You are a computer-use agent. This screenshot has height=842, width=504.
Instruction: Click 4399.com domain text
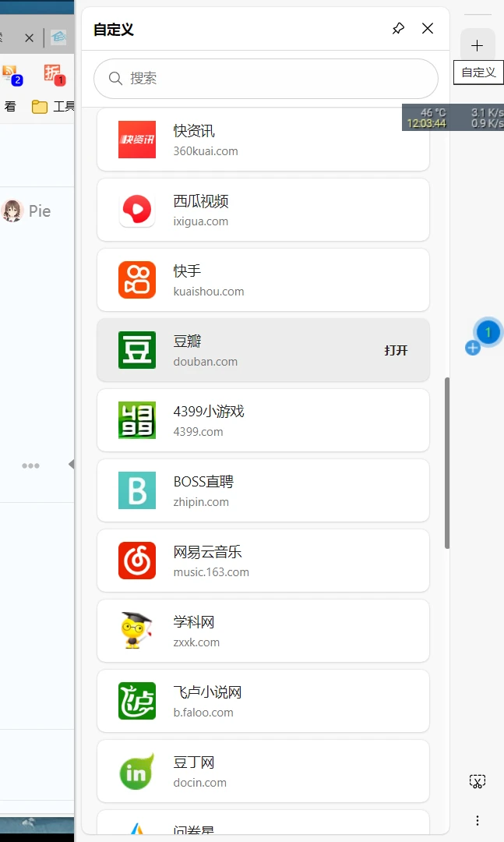(x=198, y=432)
